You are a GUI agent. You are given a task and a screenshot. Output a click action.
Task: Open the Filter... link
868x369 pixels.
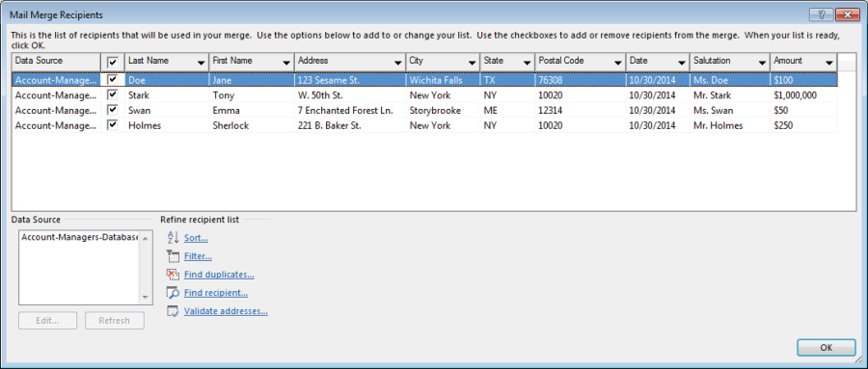(x=198, y=256)
